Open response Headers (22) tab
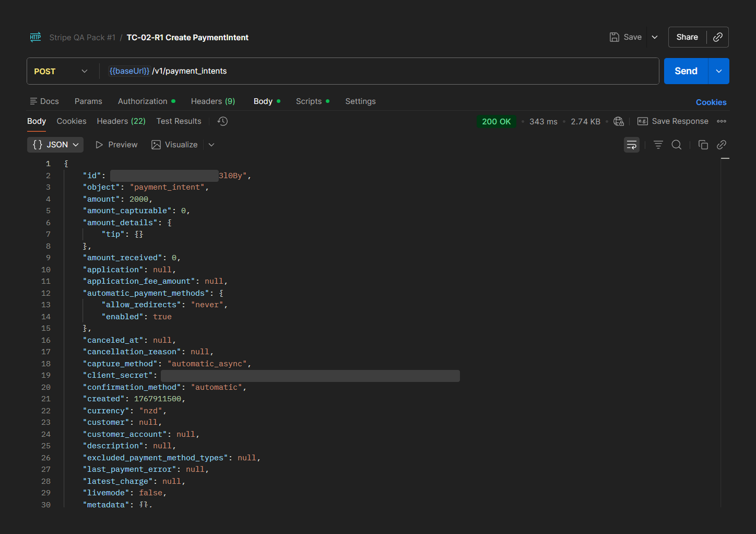 [x=121, y=121]
